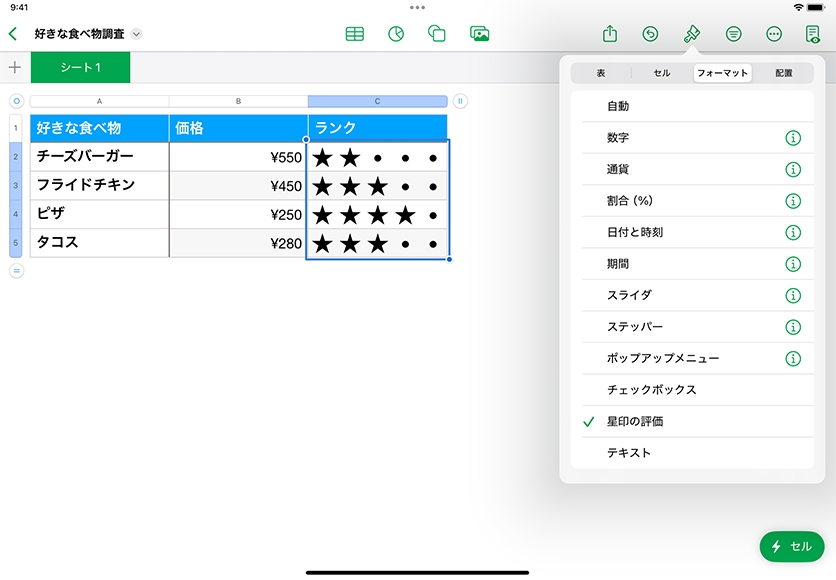The width and height of the screenshot is (836, 580).
Task: Select the スライダ format option
Action: 629,295
